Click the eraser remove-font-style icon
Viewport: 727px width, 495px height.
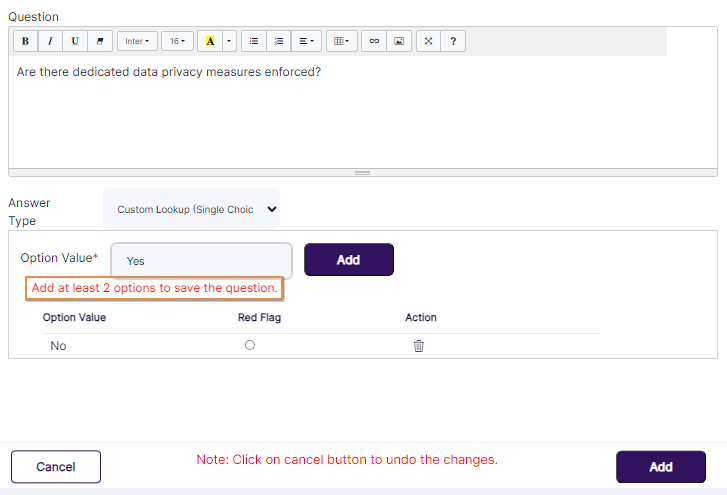100,41
